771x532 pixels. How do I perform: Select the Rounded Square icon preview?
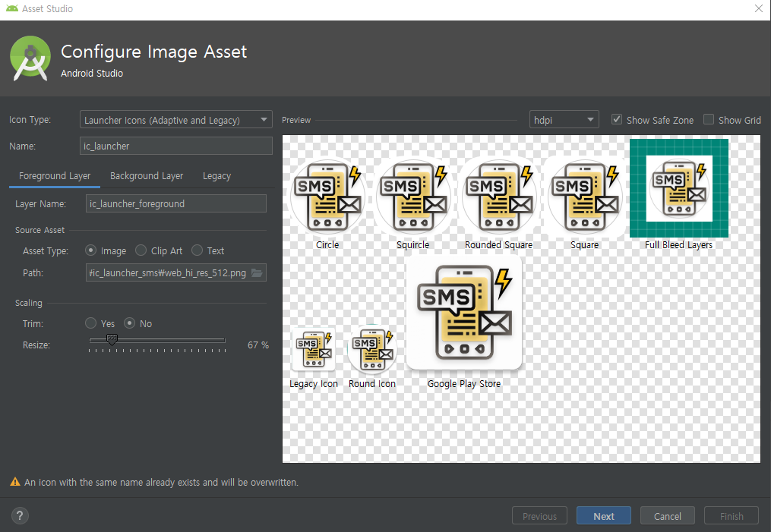pos(498,197)
